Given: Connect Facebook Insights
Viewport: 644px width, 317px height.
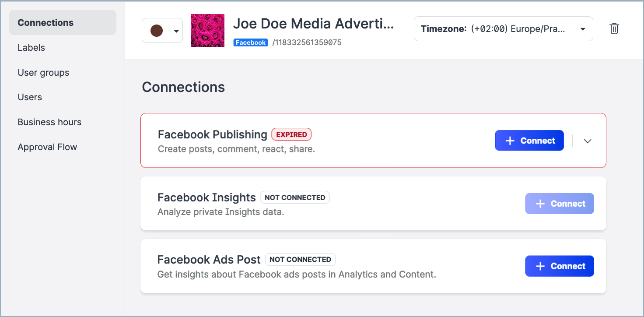Looking at the screenshot, I should tap(560, 204).
